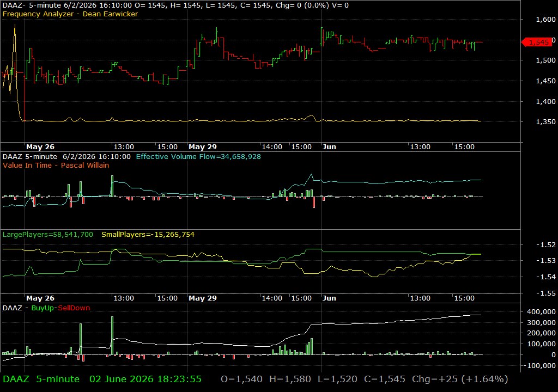Click 14:00 on the lower players time axis

272,298
